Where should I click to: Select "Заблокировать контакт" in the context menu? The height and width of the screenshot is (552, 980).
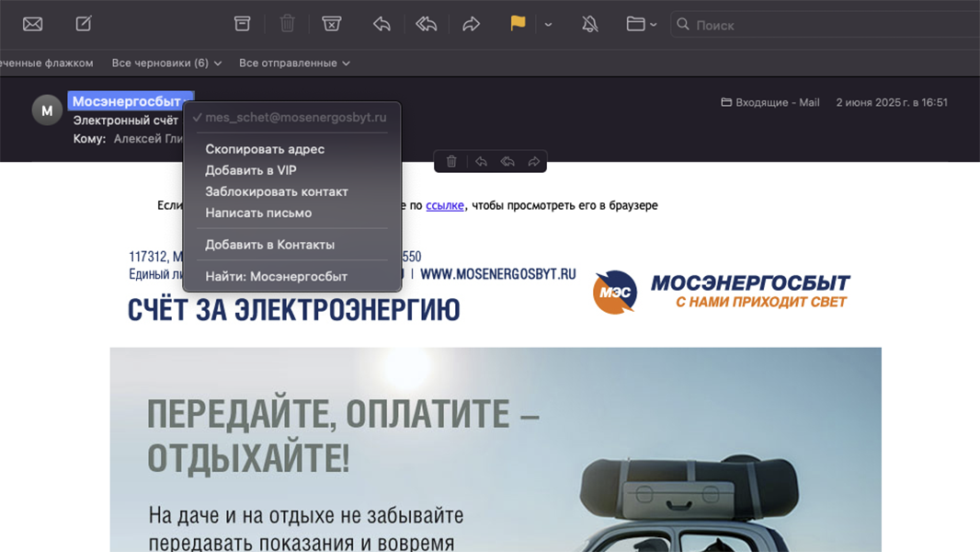pyautogui.click(x=277, y=191)
